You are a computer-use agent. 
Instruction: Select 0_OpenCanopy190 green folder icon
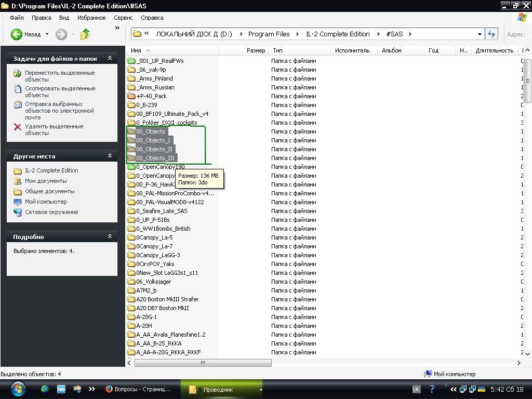pos(131,167)
